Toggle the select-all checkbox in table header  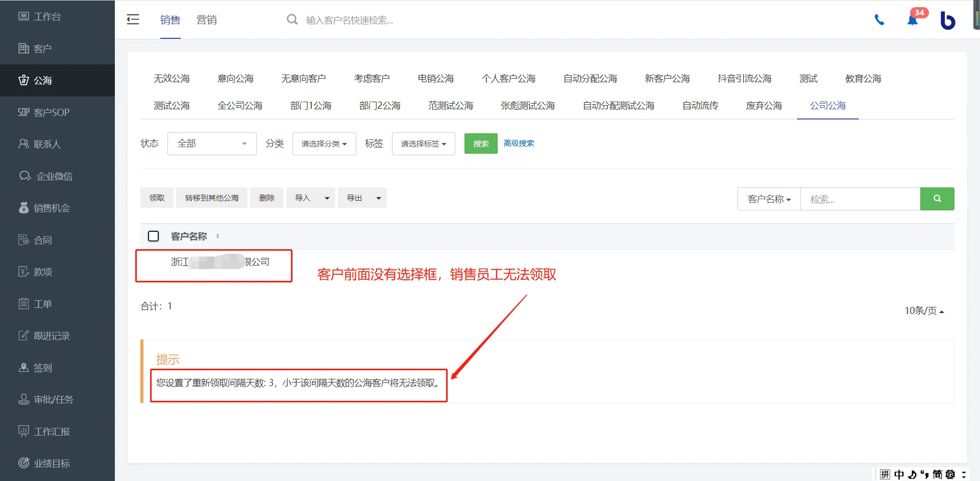click(x=153, y=236)
